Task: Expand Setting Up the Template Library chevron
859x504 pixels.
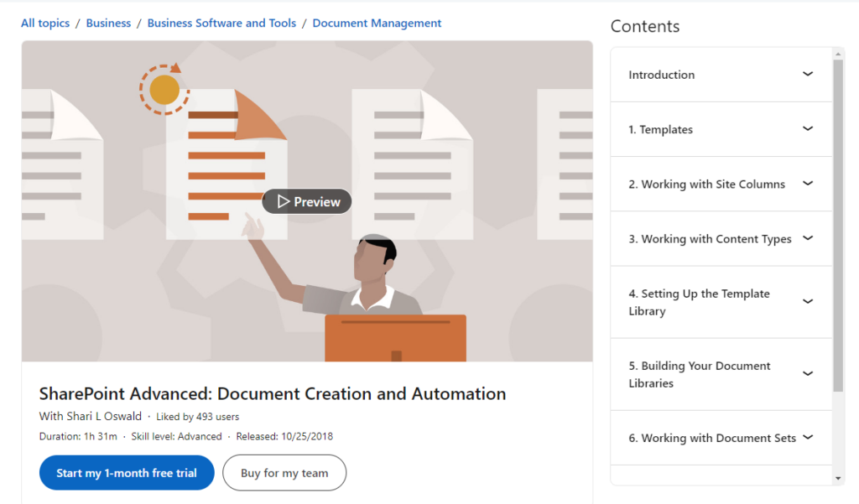Action: click(808, 301)
